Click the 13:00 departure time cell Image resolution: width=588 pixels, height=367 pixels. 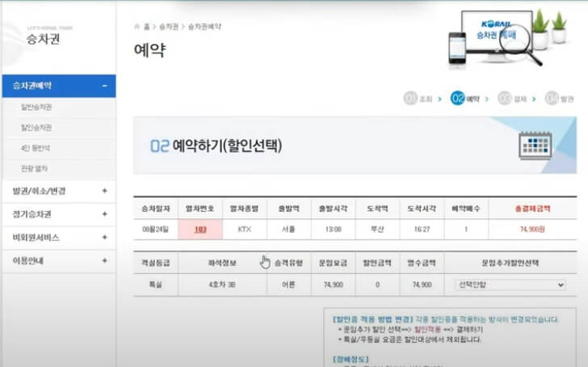tap(333, 230)
